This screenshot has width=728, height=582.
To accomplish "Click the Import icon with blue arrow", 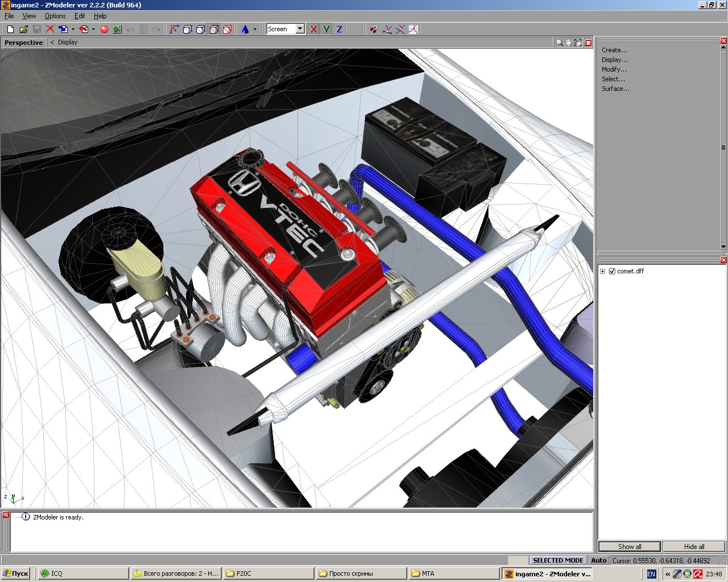I will [x=63, y=29].
